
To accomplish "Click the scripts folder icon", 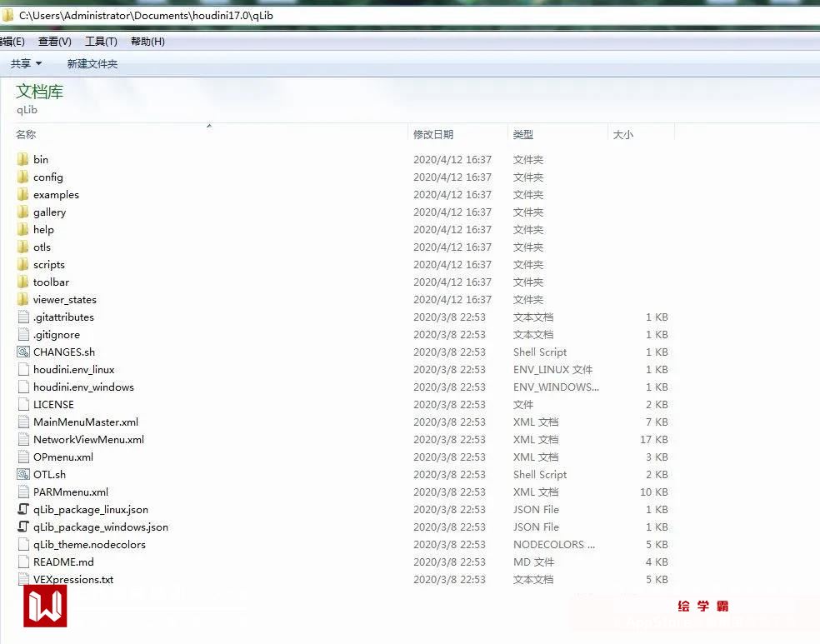I will tap(23, 264).
